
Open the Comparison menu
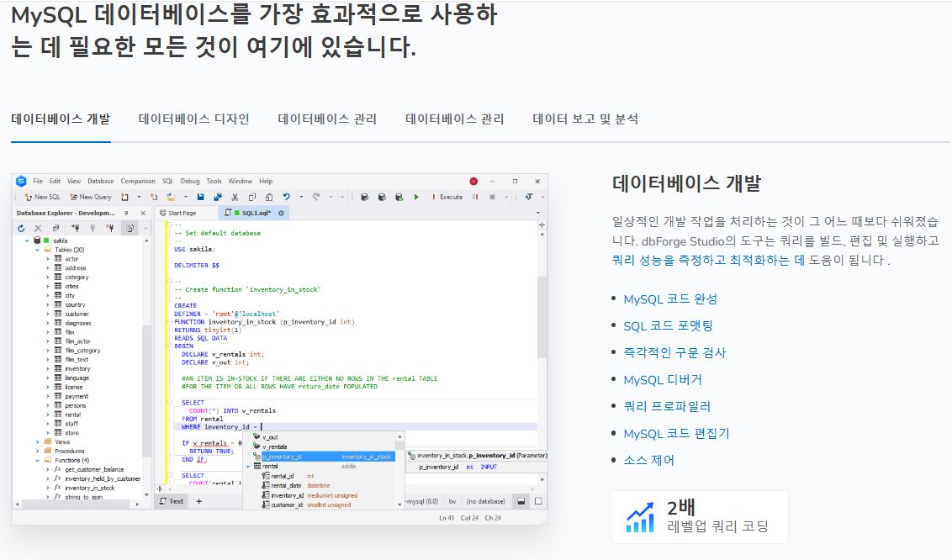138,181
